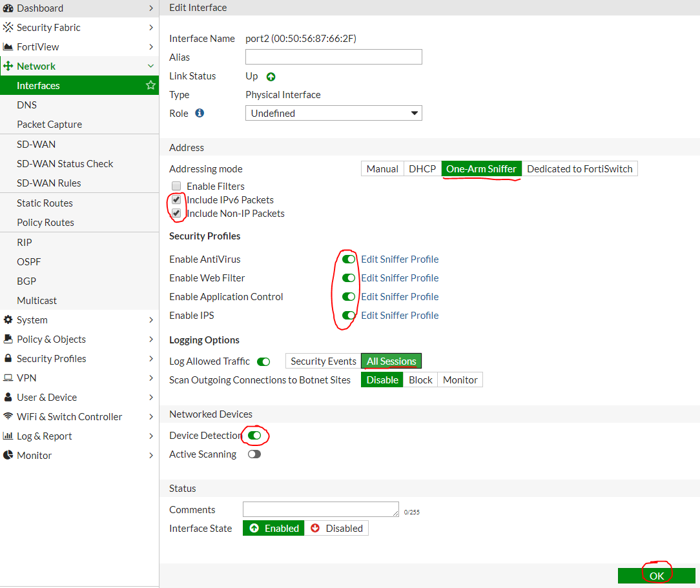The width and height of the screenshot is (700, 588).
Task: Click the Comments field resize handle
Action: coord(396,513)
